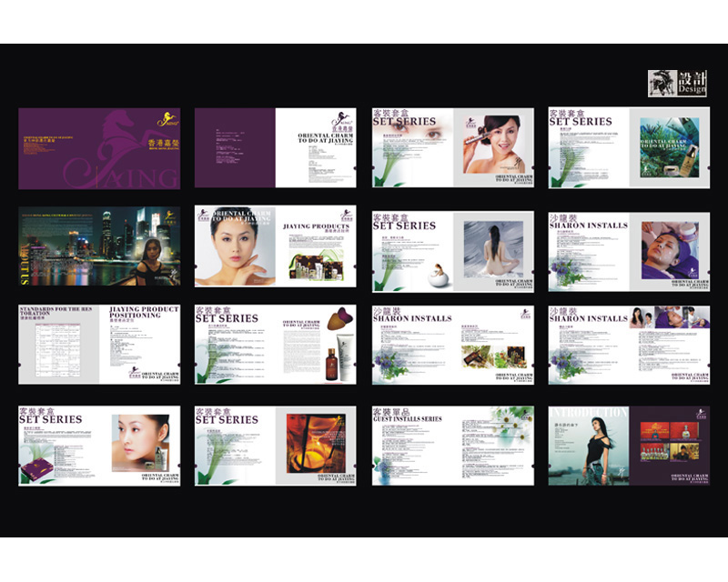Viewport: 728px width, 582px height.
Task: Click the mascara woman's photo
Action: [x=493, y=145]
